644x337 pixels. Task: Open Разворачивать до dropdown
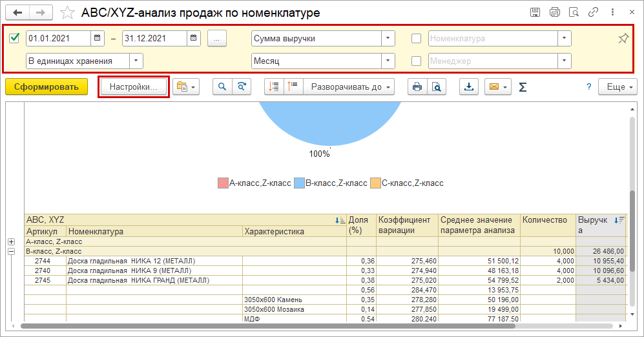(x=349, y=87)
